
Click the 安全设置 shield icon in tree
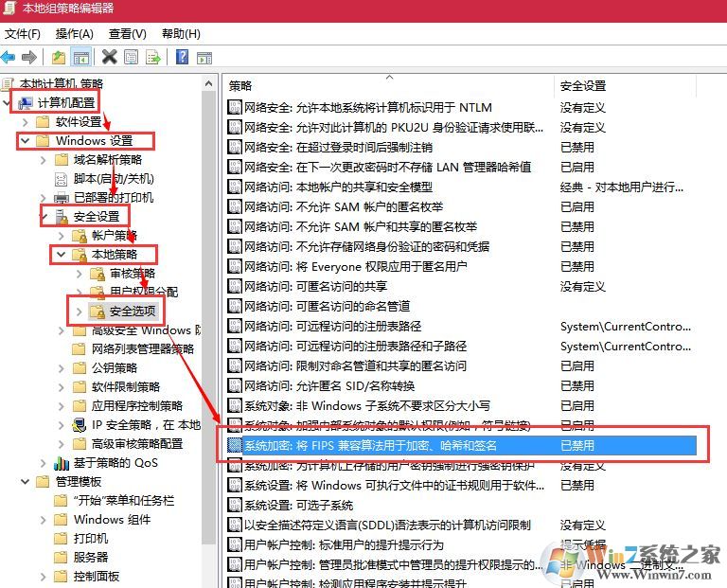point(62,217)
